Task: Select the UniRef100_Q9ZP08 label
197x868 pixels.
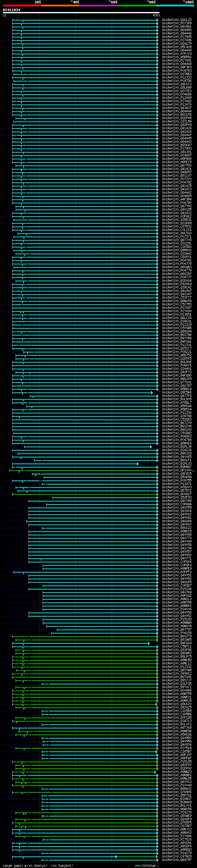Action: (177, 125)
